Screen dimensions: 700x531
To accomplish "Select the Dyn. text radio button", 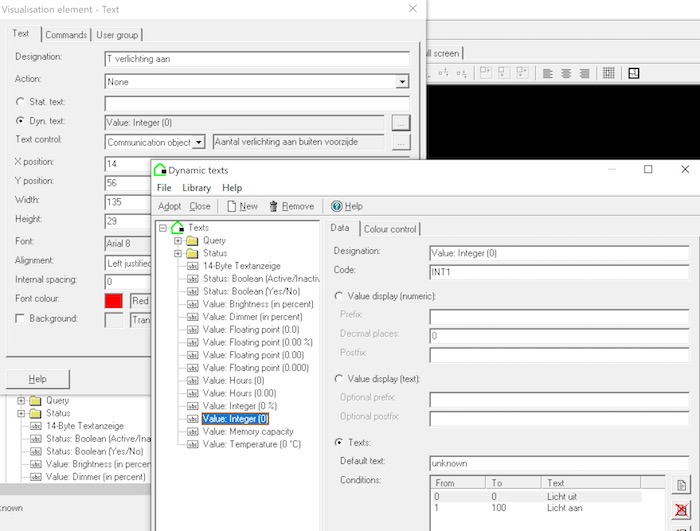I will 20,121.
